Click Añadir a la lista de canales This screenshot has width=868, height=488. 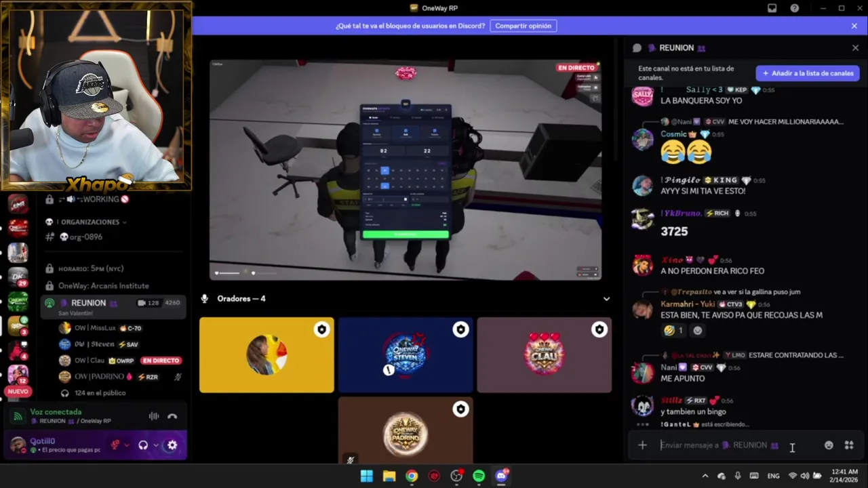pyautogui.click(x=808, y=73)
